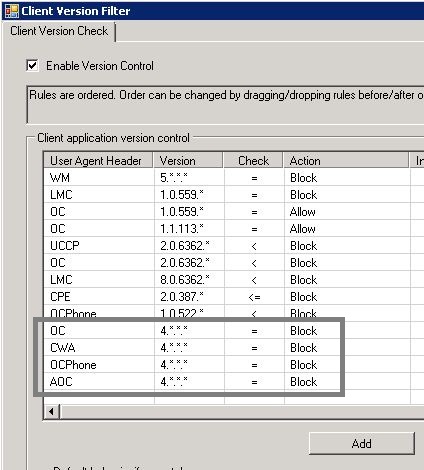Select the AOC 4.*.*.* Block rule
The image size is (424, 470).
[233, 382]
